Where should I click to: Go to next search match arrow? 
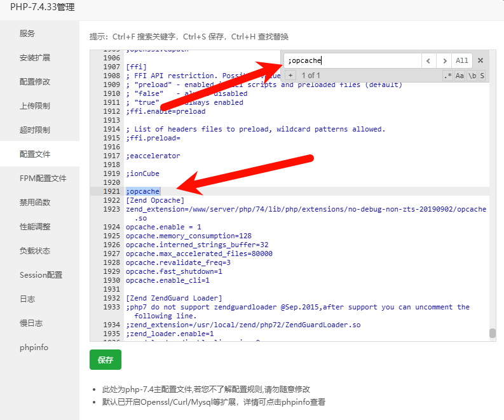click(444, 60)
